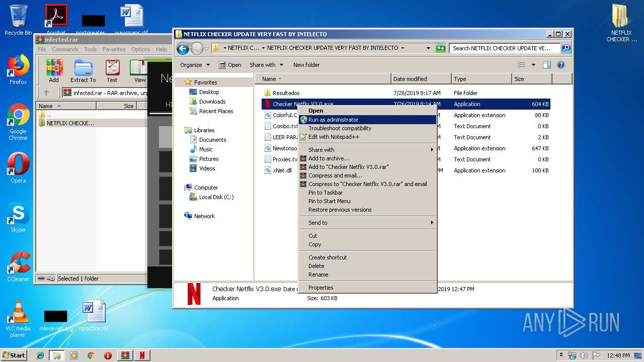Viewport: 644px width, 362px height.
Task: Open Opera desktop shortcut
Action: [x=18, y=168]
